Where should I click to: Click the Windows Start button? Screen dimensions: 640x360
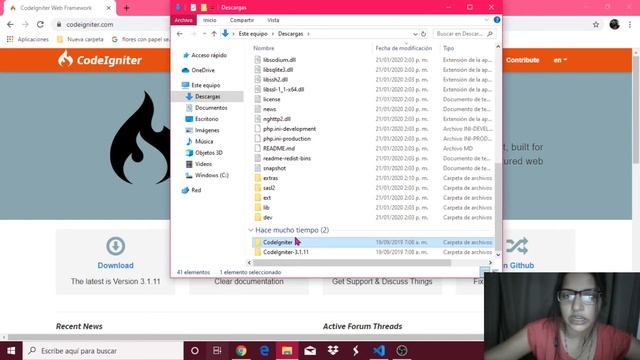tap(11, 351)
